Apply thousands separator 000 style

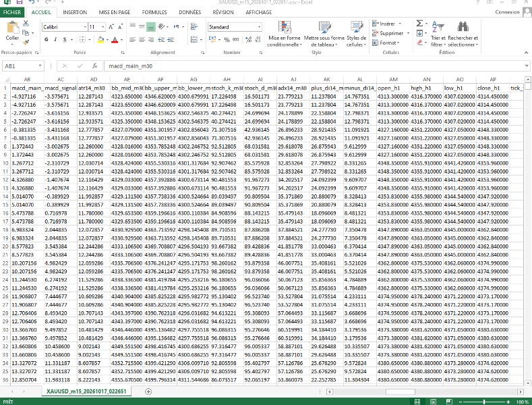pyautogui.click(x=236, y=40)
